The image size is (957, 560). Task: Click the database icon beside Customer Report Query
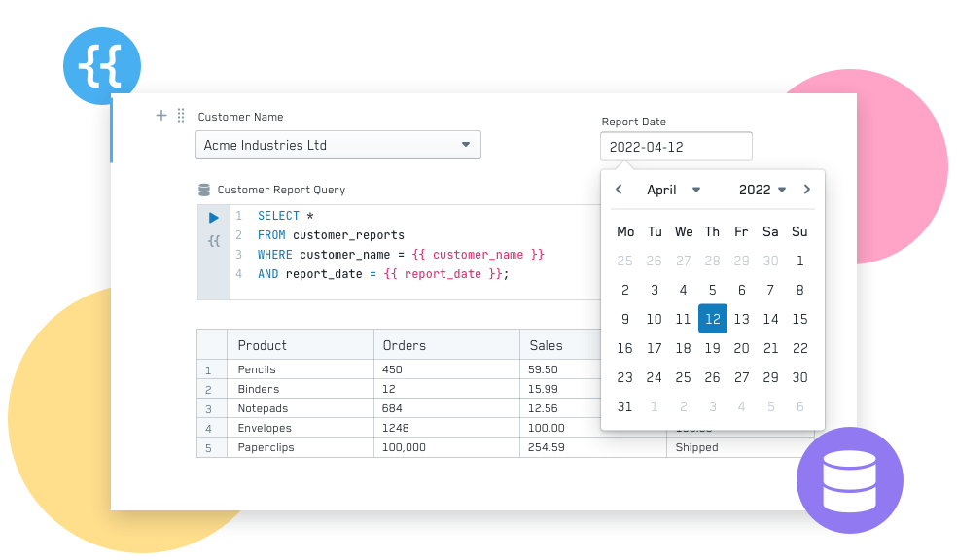201,190
